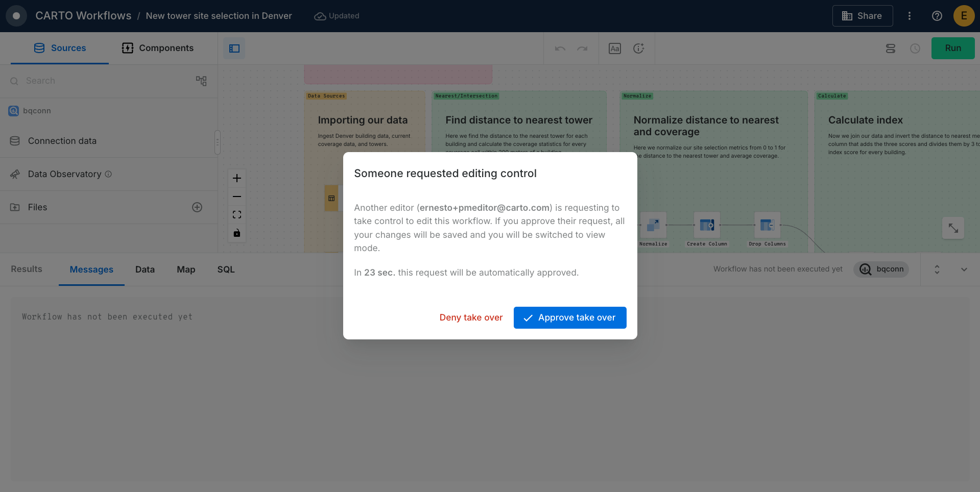Click the Search sources input field

click(102, 81)
